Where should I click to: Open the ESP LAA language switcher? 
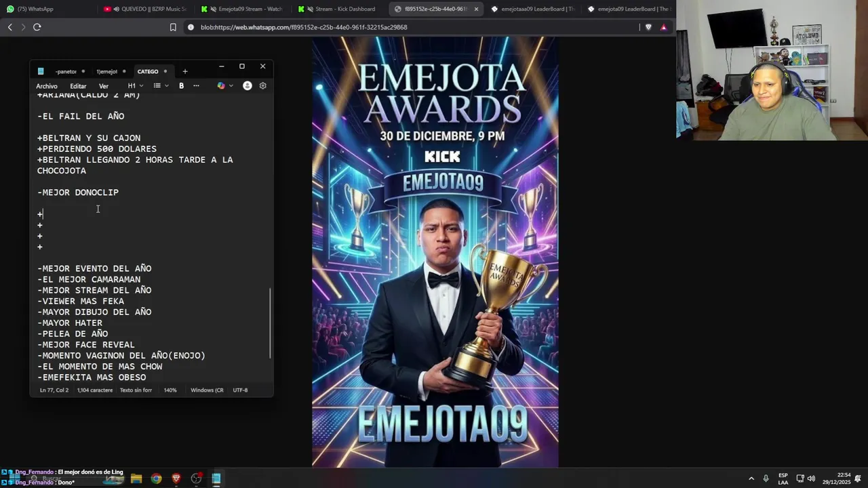(x=783, y=479)
